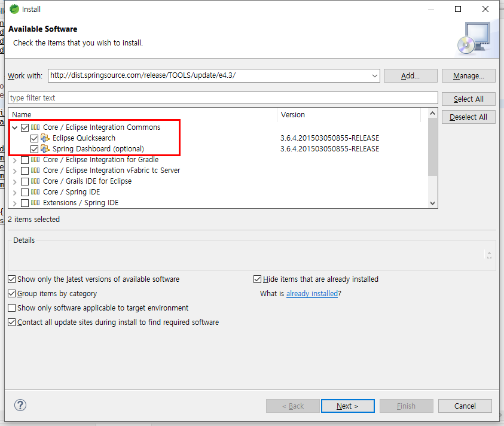Open the already installed link
This screenshot has height=426, width=504.
pos(312,293)
